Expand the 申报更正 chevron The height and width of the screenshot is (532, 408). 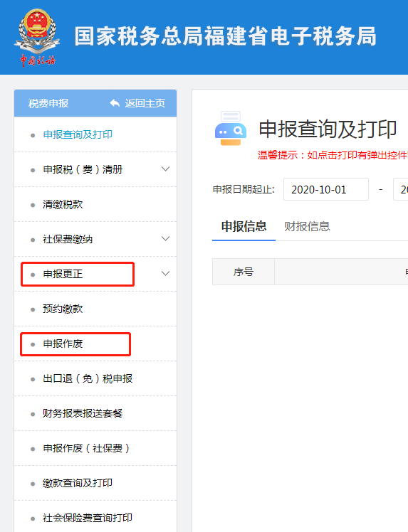(165, 273)
